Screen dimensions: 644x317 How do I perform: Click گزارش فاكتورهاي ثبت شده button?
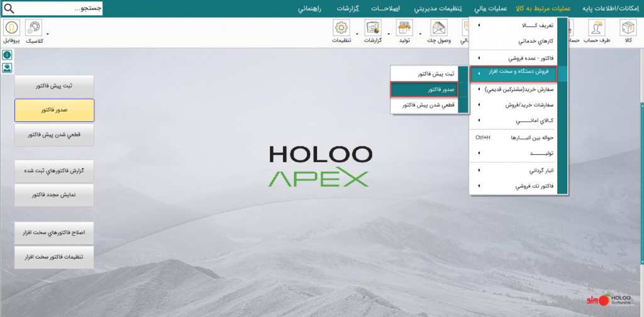coord(54,171)
